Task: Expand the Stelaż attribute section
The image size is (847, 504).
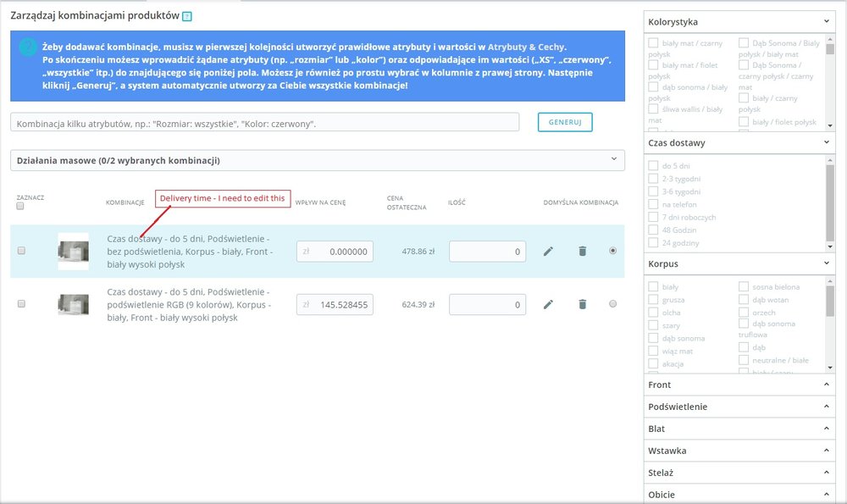Action: point(826,473)
